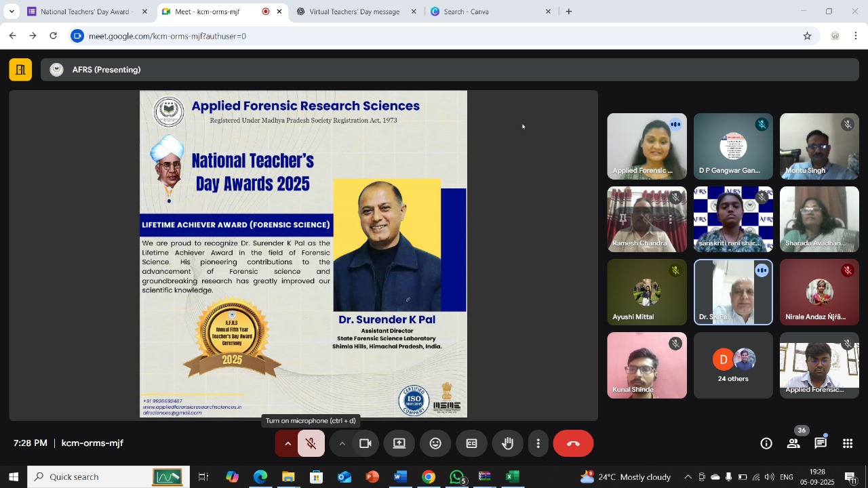Close the Virtual Teachers' Day message tab
The image size is (868, 488).
coord(414,12)
